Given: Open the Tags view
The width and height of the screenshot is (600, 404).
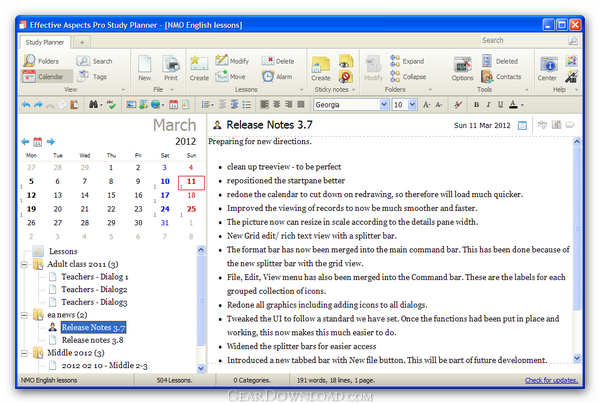Looking at the screenshot, I should 92,77.
